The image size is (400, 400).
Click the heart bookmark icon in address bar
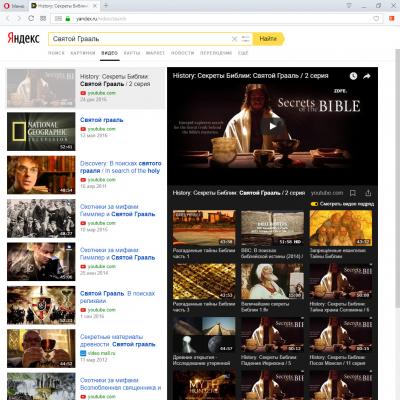tap(376, 19)
